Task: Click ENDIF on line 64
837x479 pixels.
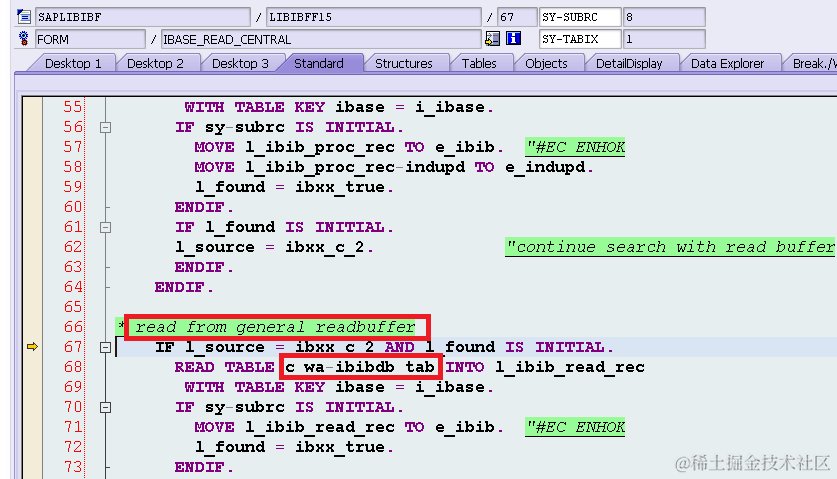Action: pyautogui.click(x=179, y=287)
